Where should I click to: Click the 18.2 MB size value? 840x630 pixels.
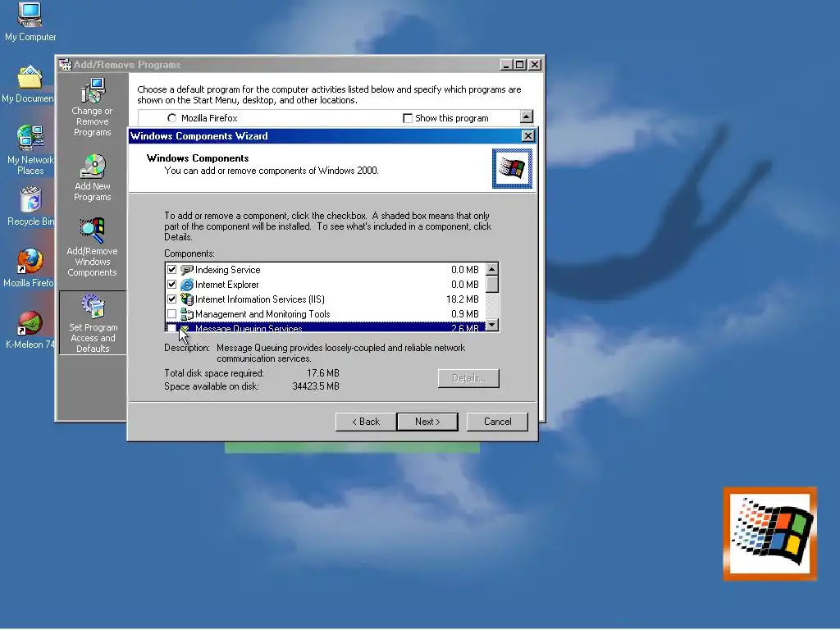[463, 299]
